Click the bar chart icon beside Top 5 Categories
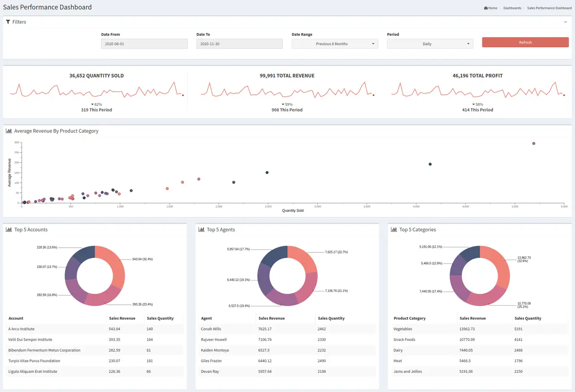Image resolution: width=575 pixels, height=392 pixels. point(394,230)
